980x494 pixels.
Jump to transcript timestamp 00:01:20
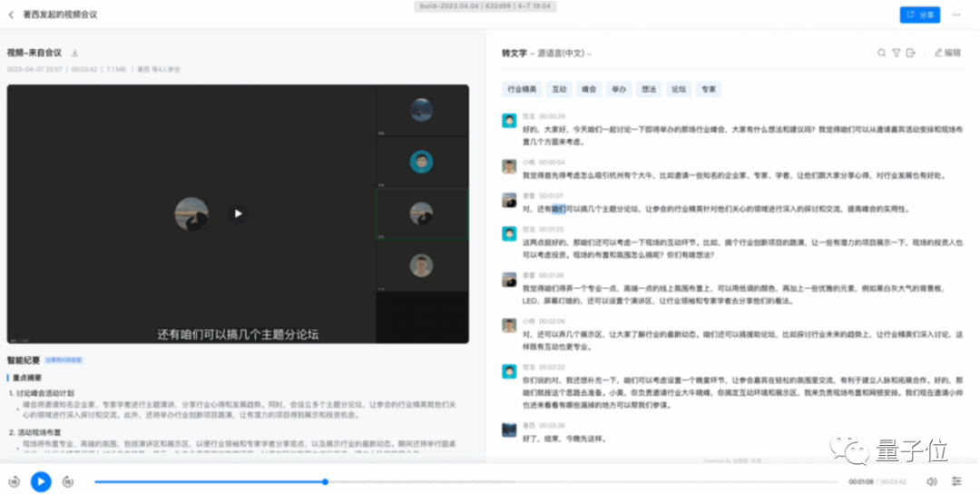tap(551, 230)
